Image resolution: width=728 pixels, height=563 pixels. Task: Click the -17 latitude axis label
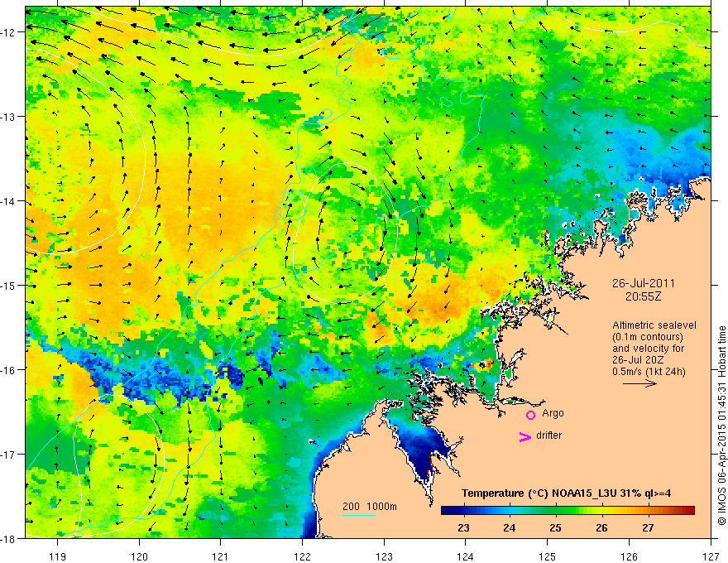click(9, 455)
